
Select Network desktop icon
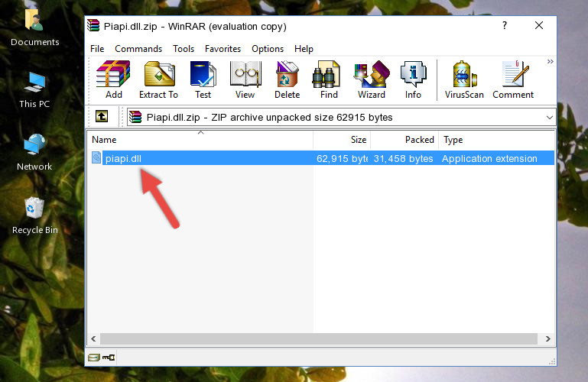34,153
